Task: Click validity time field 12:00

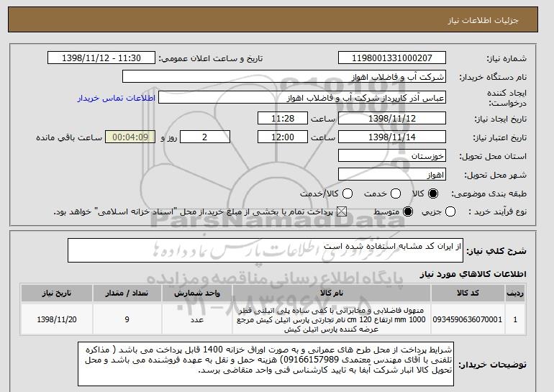Action: tap(283, 137)
